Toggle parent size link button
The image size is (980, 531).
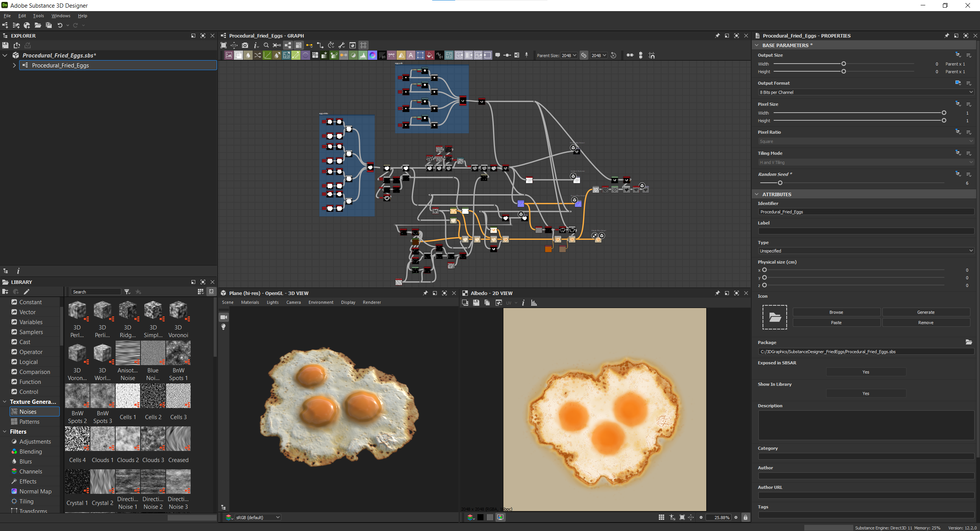tap(583, 55)
